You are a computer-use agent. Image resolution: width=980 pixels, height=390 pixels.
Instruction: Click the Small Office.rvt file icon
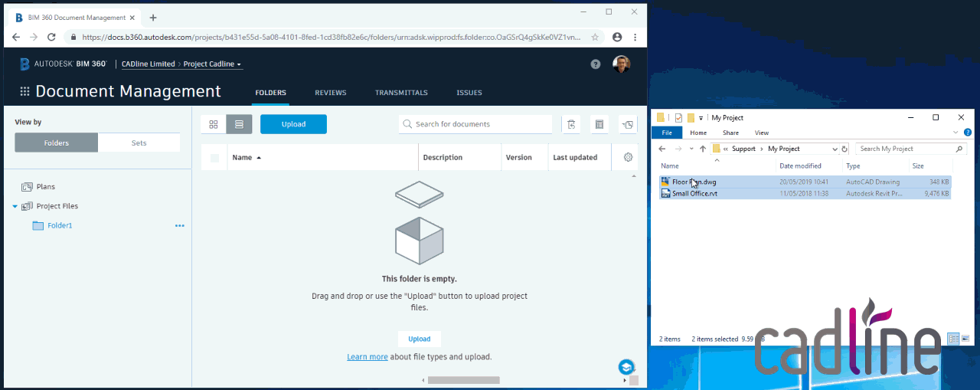click(665, 193)
